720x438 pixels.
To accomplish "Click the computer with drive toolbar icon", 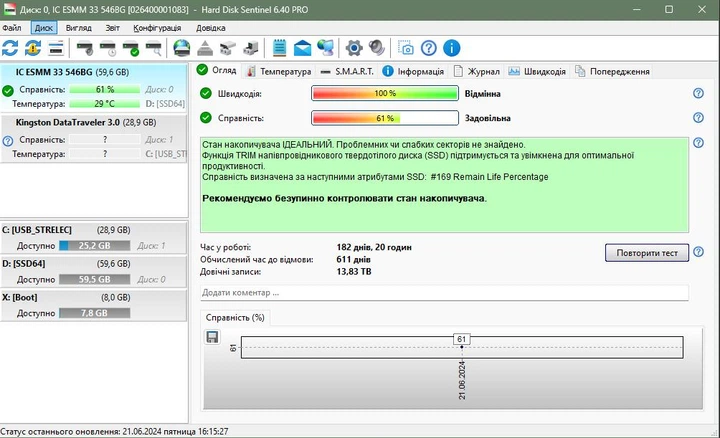I will click(251, 48).
